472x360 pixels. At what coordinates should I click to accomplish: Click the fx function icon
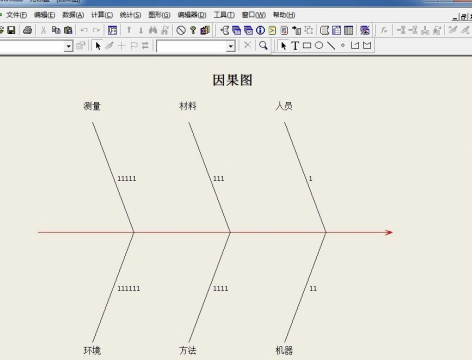pyautogui.click(x=384, y=30)
